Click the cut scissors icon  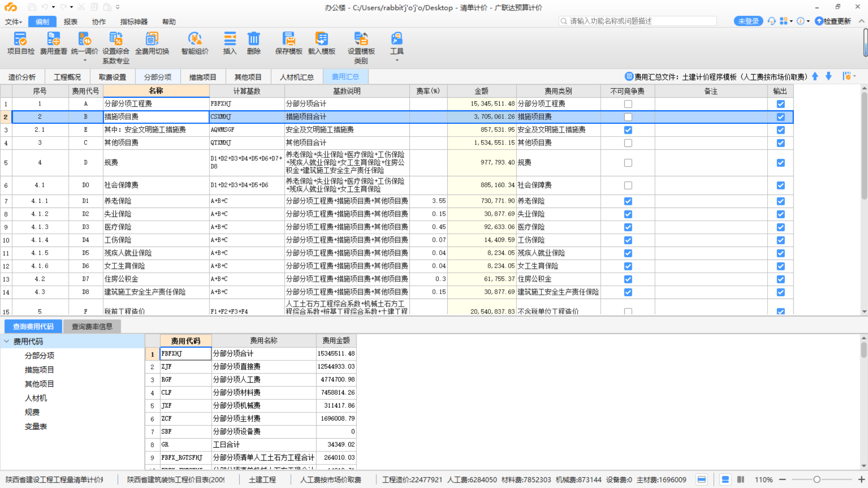81,7
